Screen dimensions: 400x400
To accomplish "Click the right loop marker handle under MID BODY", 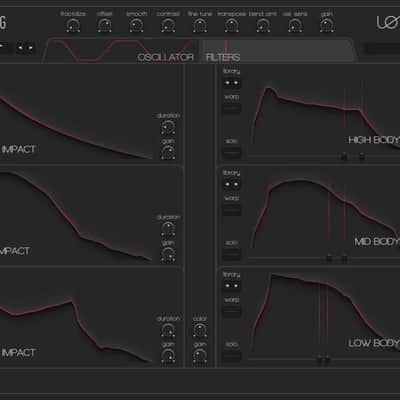I will point(344,258).
